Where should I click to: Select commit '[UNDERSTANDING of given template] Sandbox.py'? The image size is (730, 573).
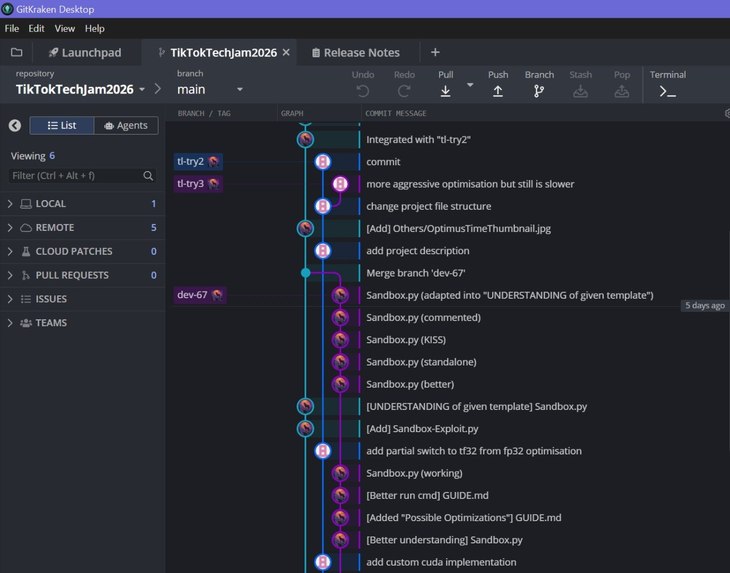(x=476, y=406)
